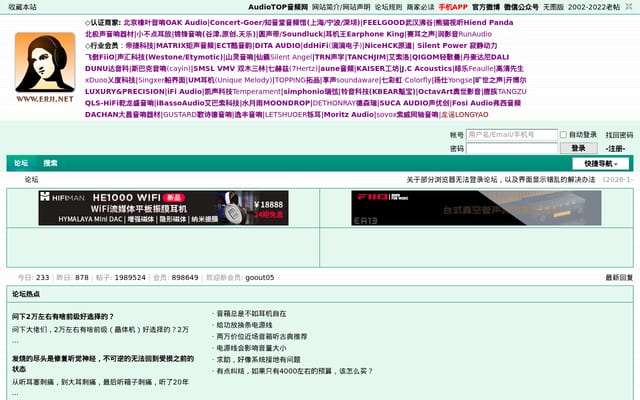Open 耳机王Earphone King link
This screenshot has height=400, width=640.
(x=364, y=34)
